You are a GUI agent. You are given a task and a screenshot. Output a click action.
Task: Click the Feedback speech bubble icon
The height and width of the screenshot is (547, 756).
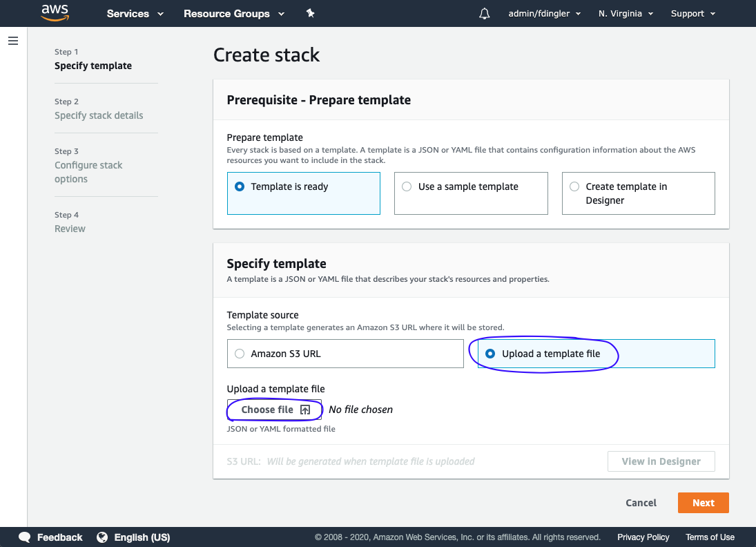click(x=25, y=537)
